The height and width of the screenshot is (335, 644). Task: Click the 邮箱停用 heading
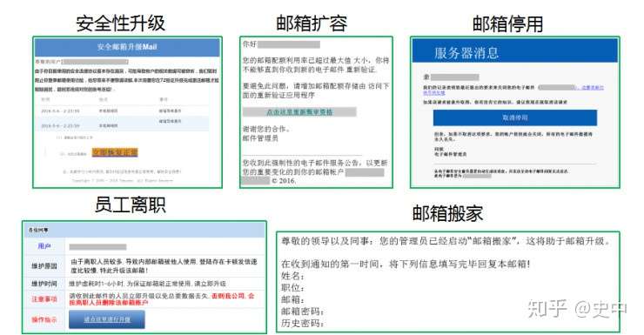click(x=507, y=23)
